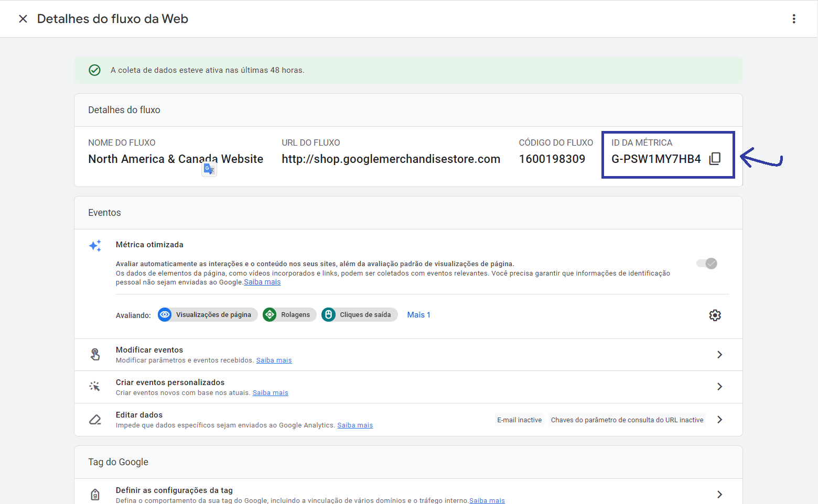This screenshot has width=818, height=504.
Task: Open Saiba mais for tag settings
Action: [487, 501]
